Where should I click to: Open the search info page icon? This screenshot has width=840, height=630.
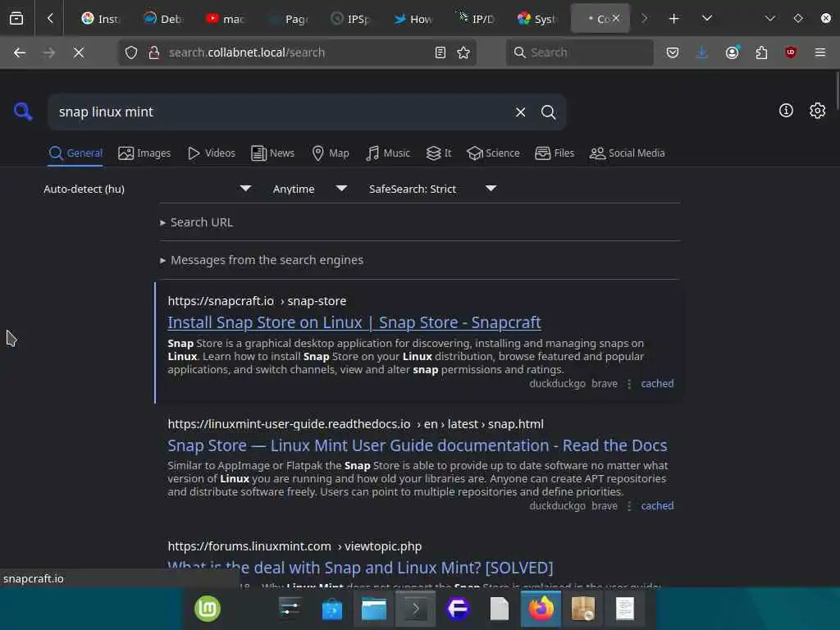(x=786, y=111)
